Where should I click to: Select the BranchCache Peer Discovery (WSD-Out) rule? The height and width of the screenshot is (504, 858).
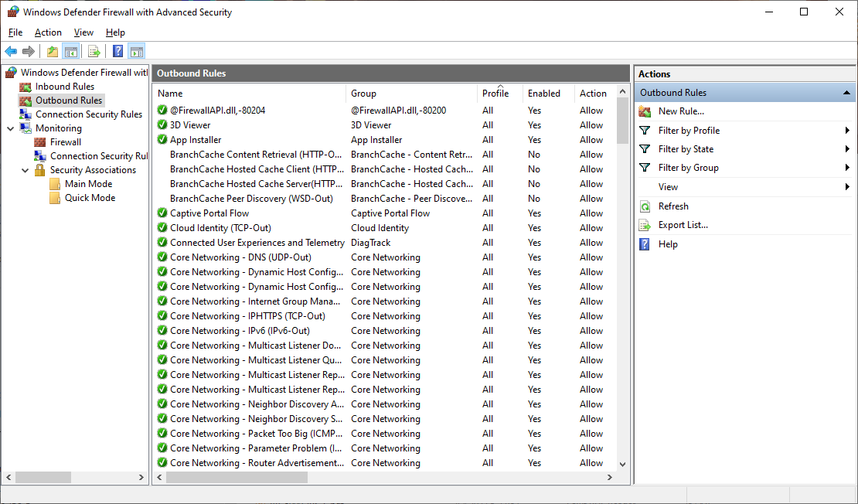[251, 199]
